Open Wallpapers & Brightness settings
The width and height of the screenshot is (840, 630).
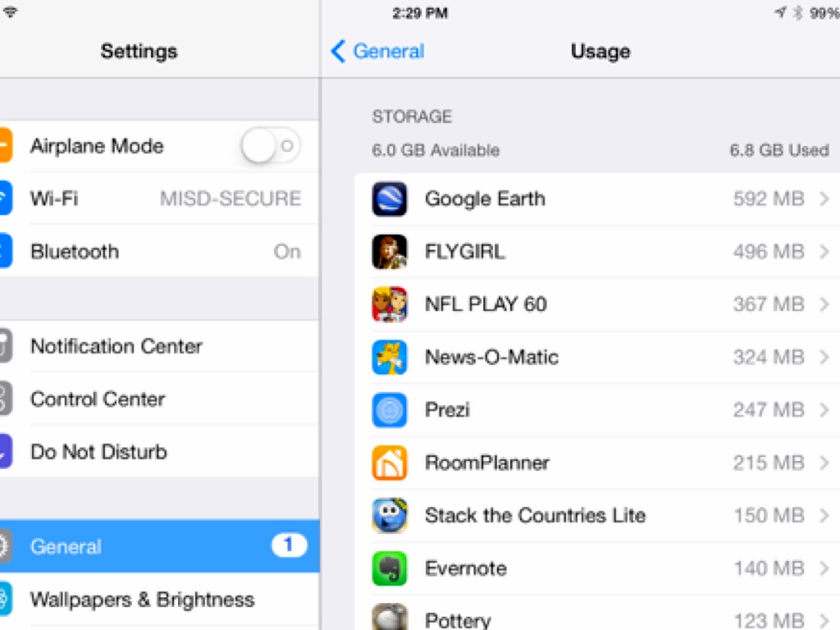160,600
